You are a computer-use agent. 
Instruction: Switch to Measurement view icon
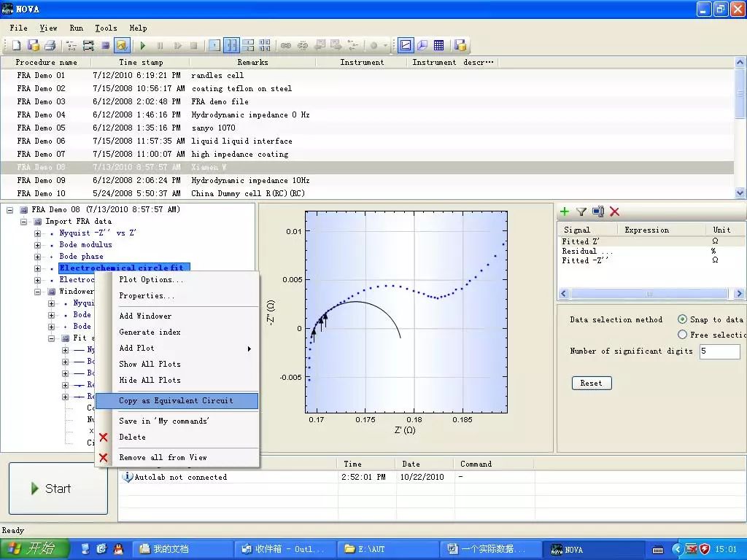pyautogui.click(x=105, y=46)
